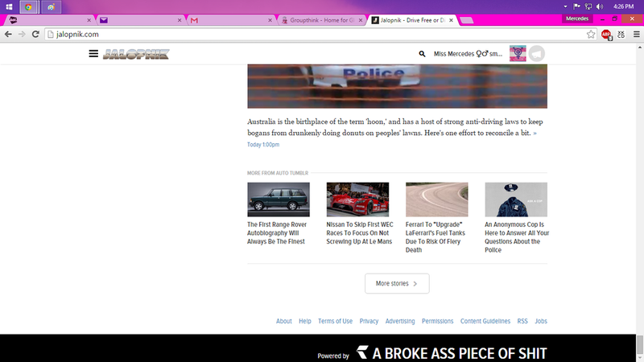Select the Jalopnik tab

click(x=411, y=19)
